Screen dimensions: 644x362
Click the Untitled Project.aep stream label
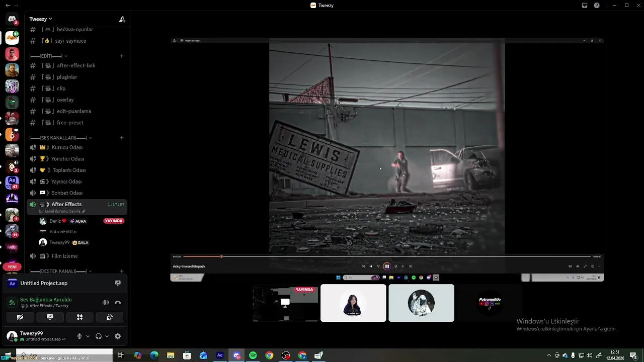(x=44, y=284)
